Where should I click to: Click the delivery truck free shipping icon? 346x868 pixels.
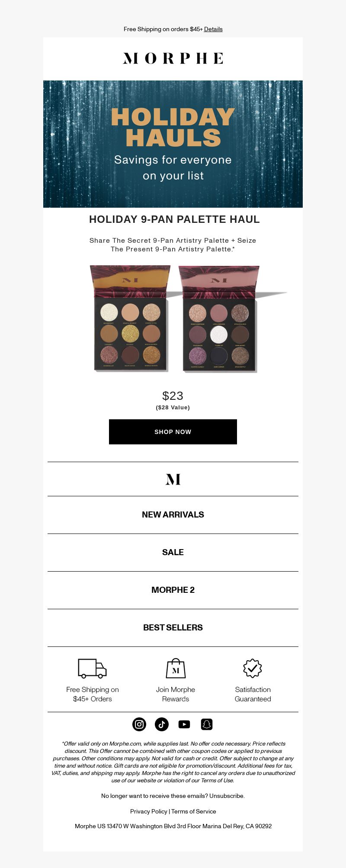pos(92,668)
